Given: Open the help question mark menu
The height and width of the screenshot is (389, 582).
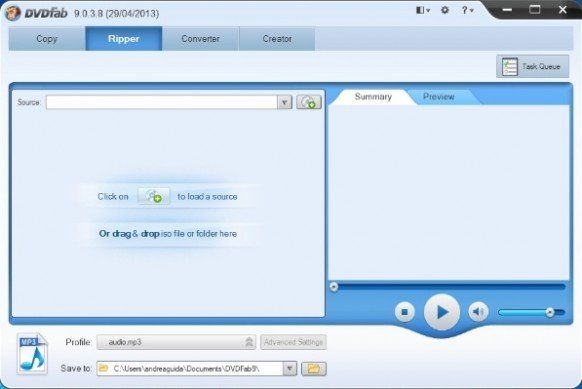Looking at the screenshot, I should click(467, 10).
